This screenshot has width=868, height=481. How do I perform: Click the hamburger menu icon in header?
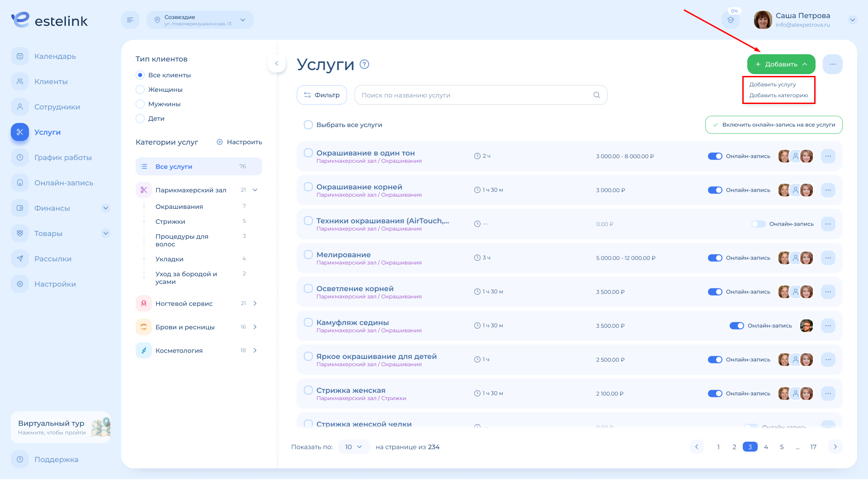tap(130, 20)
